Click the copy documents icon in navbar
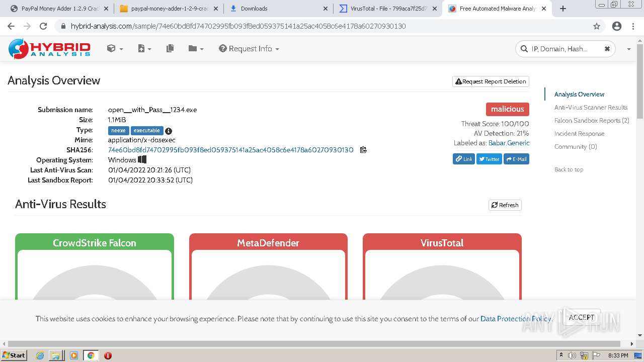The width and height of the screenshot is (644, 362). click(x=170, y=49)
